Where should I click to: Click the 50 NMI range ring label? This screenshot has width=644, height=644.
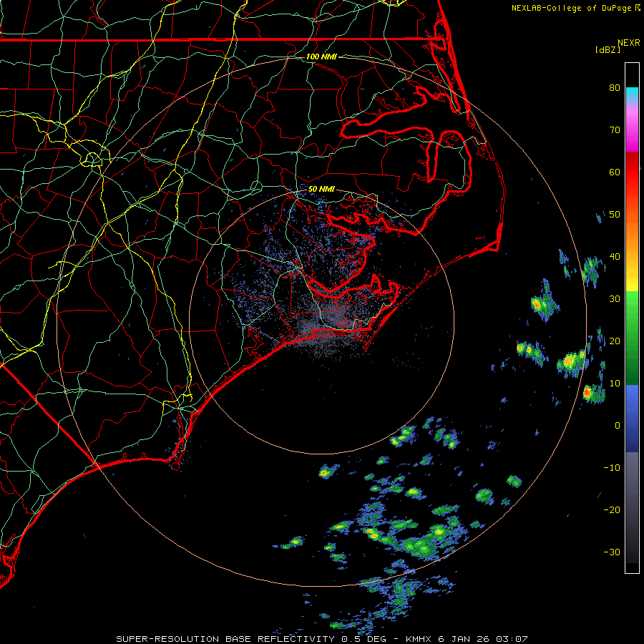[x=321, y=190]
